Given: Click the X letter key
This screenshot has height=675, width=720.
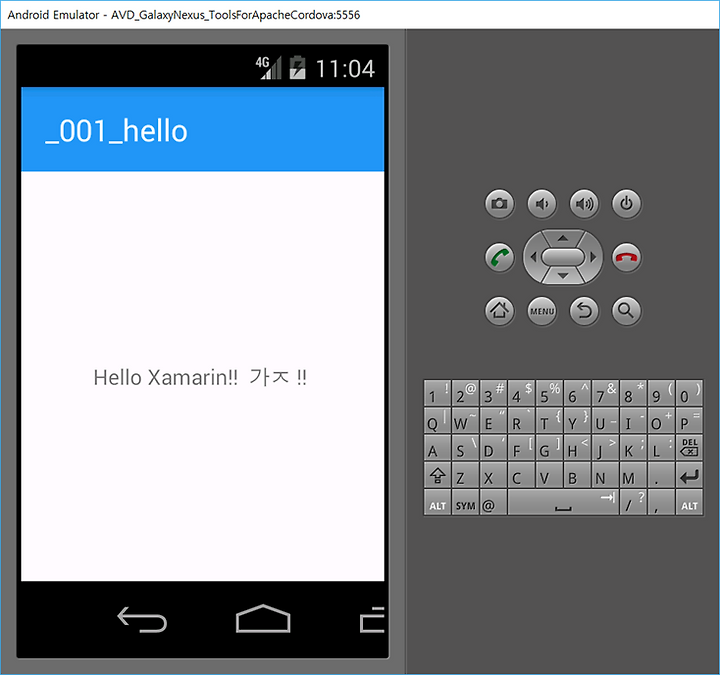Looking at the screenshot, I should tap(494, 475).
